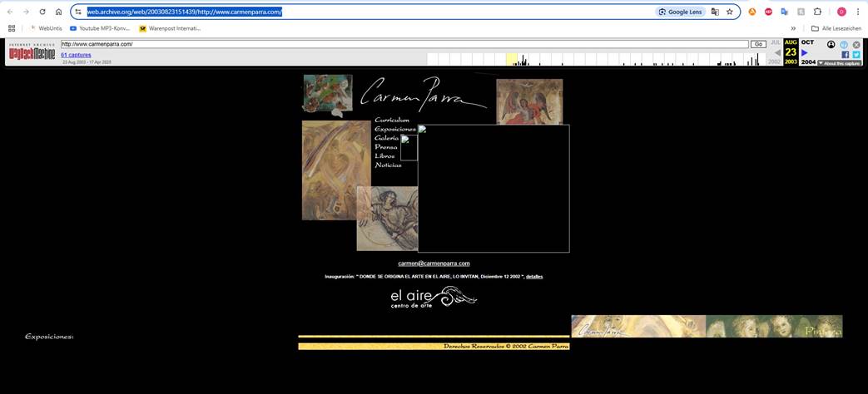This screenshot has height=394, width=868.
Task: Click the Pintura banner image
Action: [707, 326]
